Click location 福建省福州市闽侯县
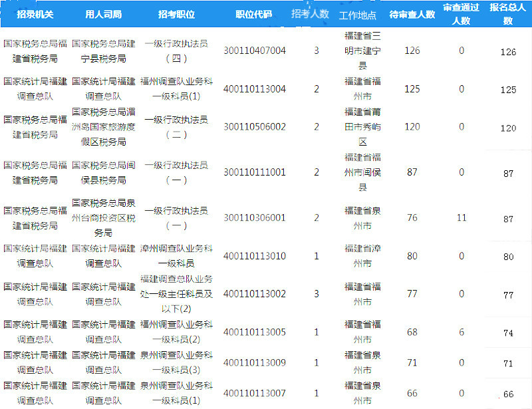Image resolution: width=532 pixels, height=409 pixels. (x=362, y=172)
